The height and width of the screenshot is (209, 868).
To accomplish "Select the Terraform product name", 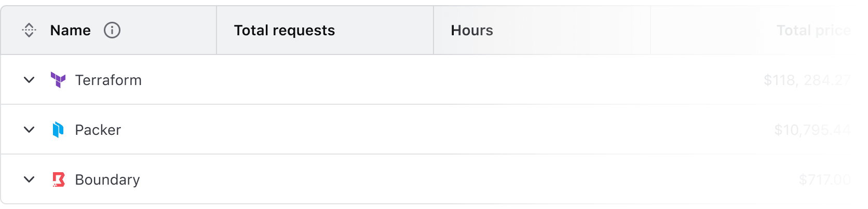I will pyautogui.click(x=108, y=80).
